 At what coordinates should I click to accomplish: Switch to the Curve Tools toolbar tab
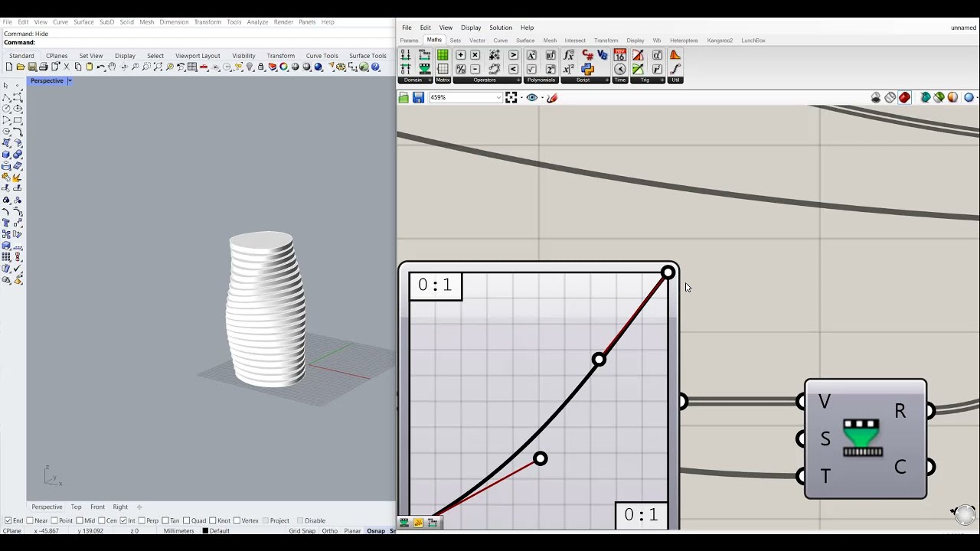322,56
